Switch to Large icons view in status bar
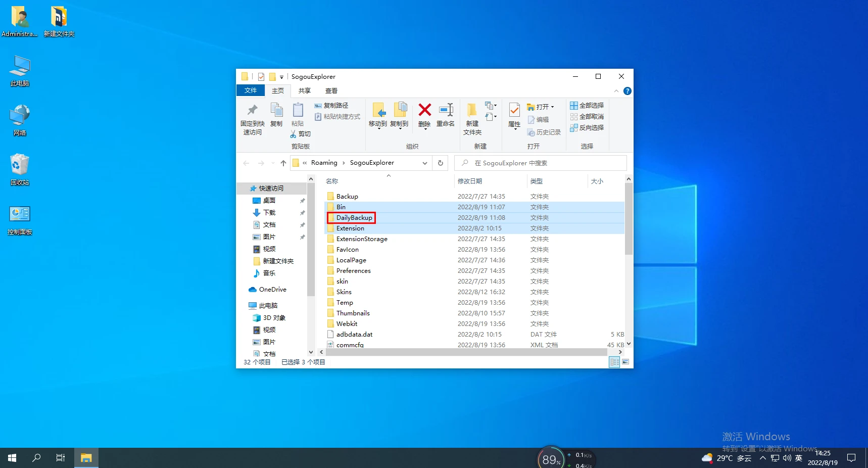This screenshot has height=468, width=868. click(x=625, y=362)
